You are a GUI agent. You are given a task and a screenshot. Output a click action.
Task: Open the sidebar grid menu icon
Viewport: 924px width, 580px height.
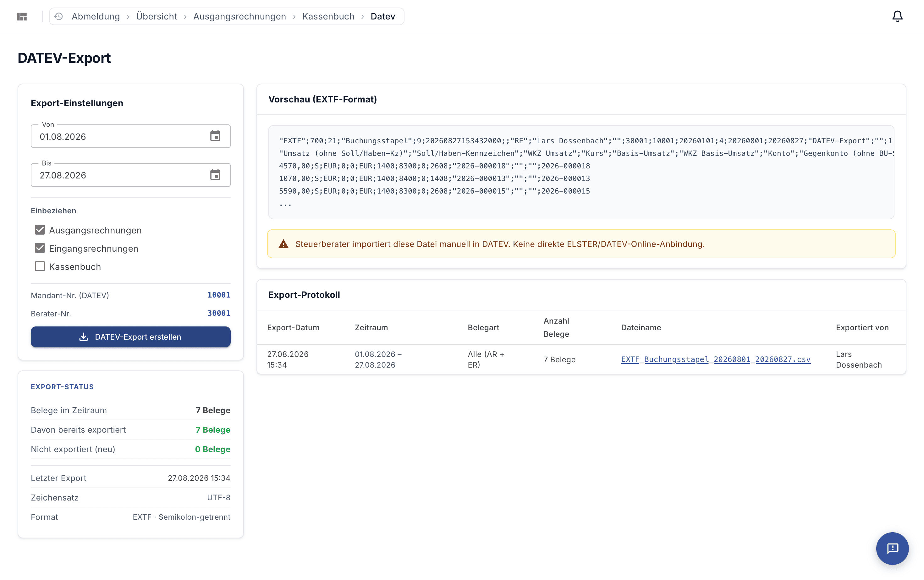click(x=22, y=16)
